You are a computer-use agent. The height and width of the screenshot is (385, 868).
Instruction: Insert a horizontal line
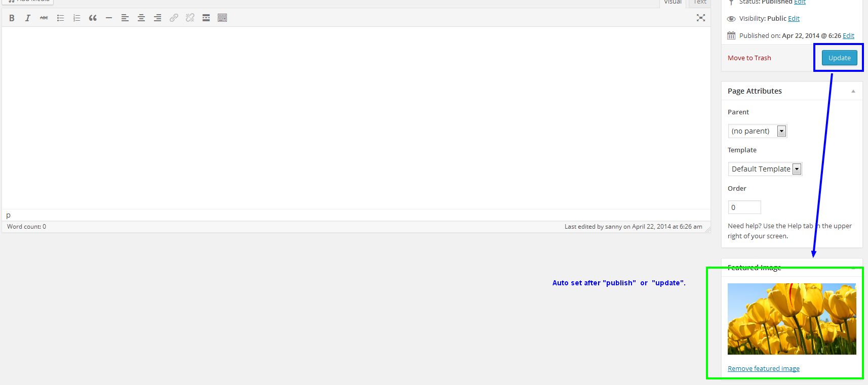point(109,18)
